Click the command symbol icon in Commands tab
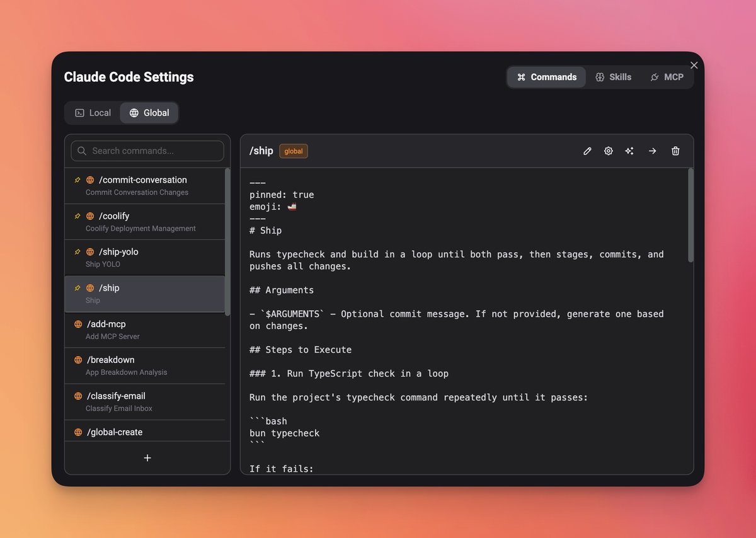 pyautogui.click(x=521, y=77)
